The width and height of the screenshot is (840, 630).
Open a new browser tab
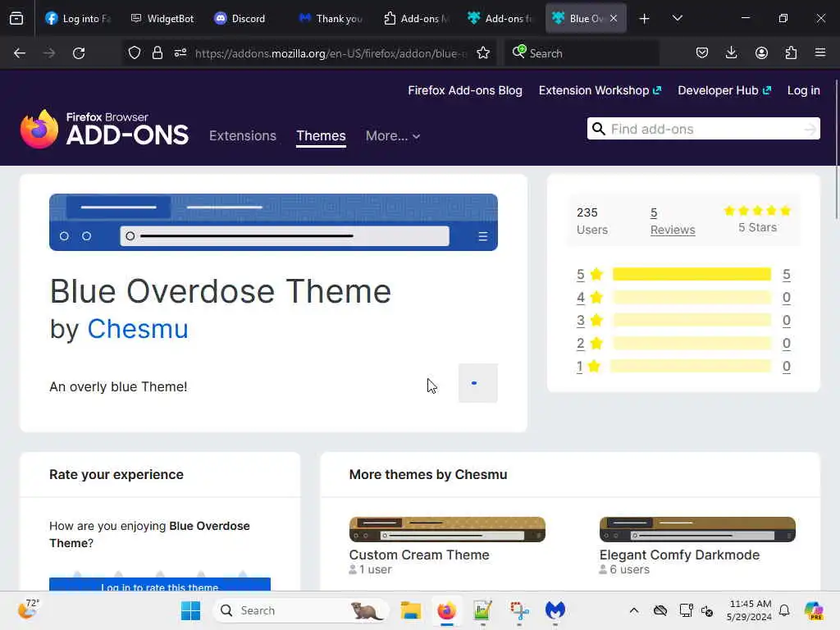click(645, 19)
